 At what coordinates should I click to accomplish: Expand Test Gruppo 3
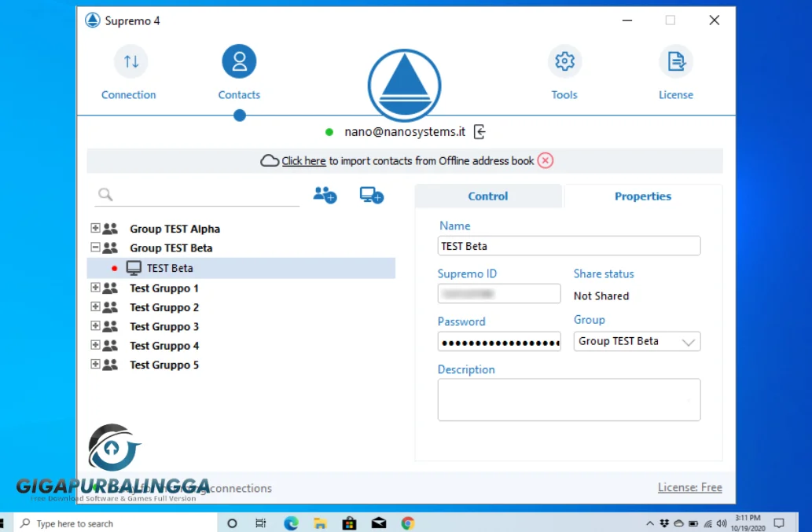click(x=95, y=325)
